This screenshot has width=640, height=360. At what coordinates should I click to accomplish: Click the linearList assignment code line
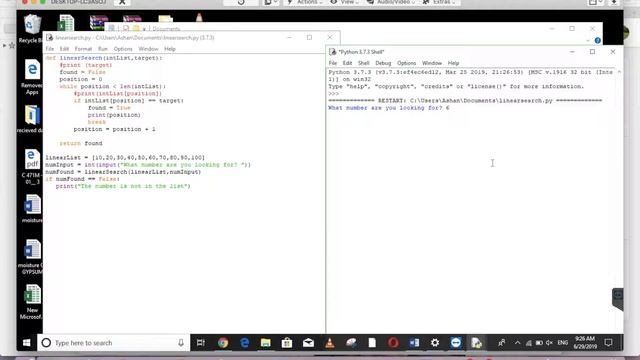125,158
